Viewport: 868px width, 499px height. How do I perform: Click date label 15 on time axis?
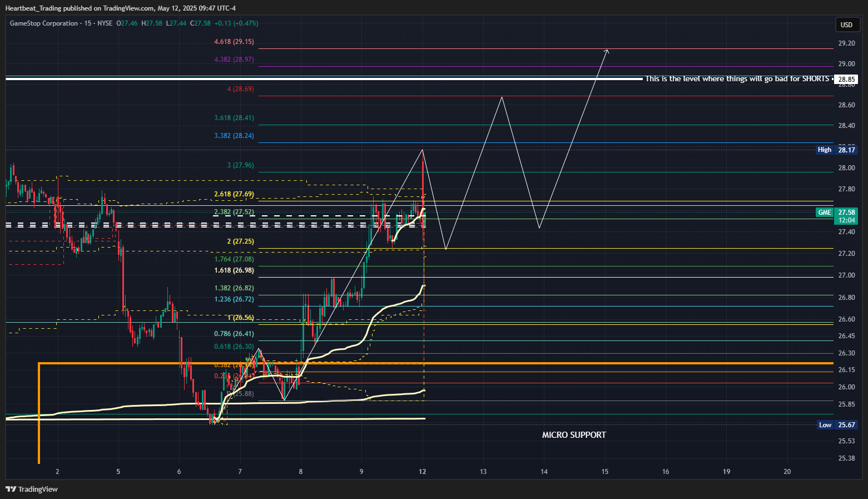click(x=605, y=472)
